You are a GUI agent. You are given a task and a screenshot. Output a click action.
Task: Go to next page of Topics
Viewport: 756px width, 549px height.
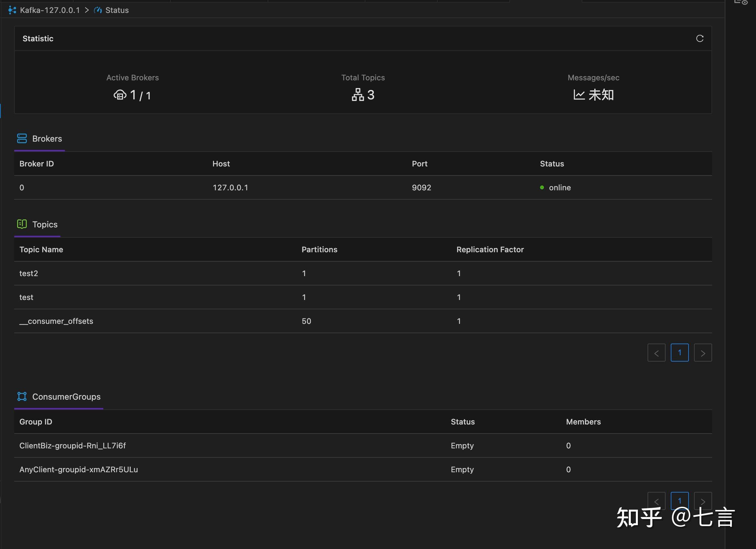pyautogui.click(x=703, y=352)
